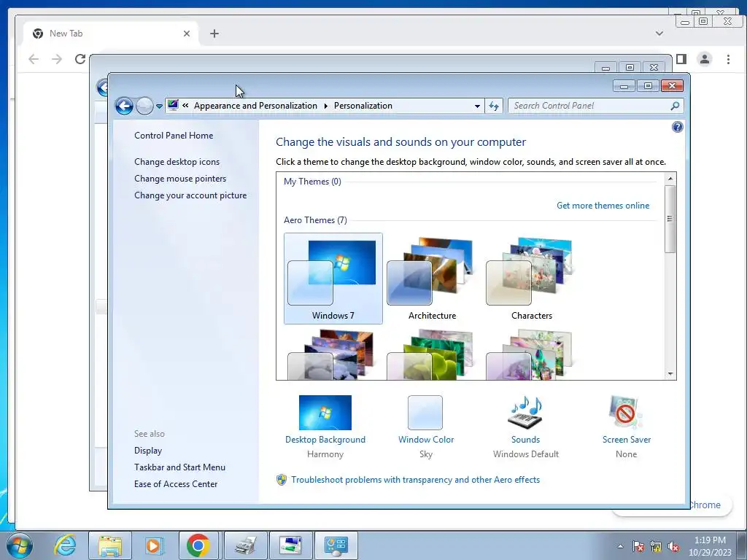
Task: Click the themes list scrollbar thumb
Action: click(x=670, y=219)
